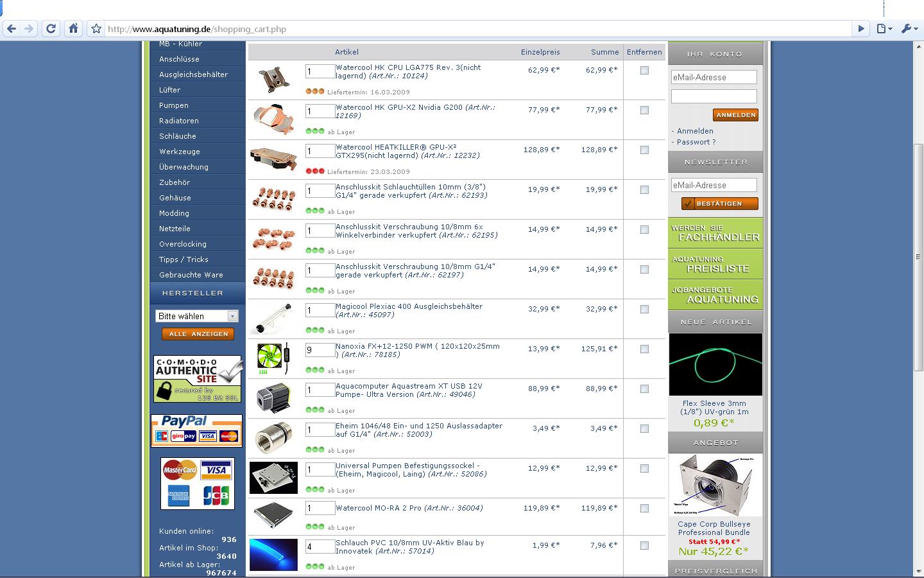
Task: Click the ALLE ANZEIGEN button
Action: [x=198, y=334]
